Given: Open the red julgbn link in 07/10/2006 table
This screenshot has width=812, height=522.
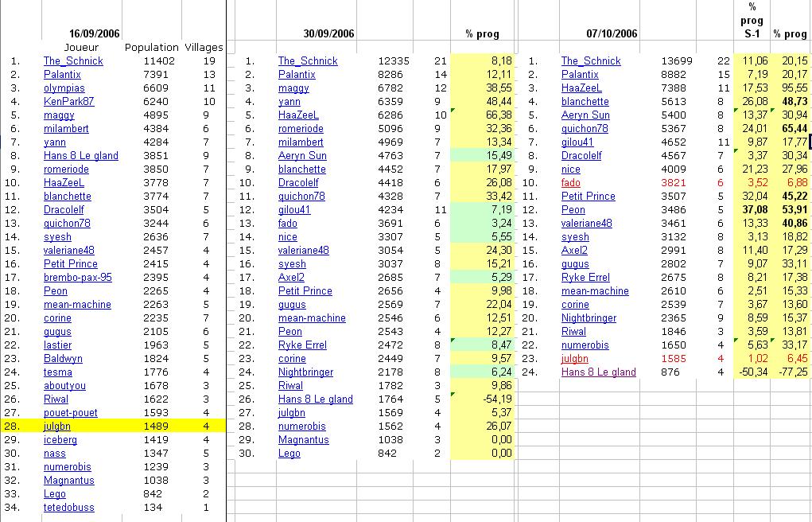Looking at the screenshot, I should [x=575, y=358].
